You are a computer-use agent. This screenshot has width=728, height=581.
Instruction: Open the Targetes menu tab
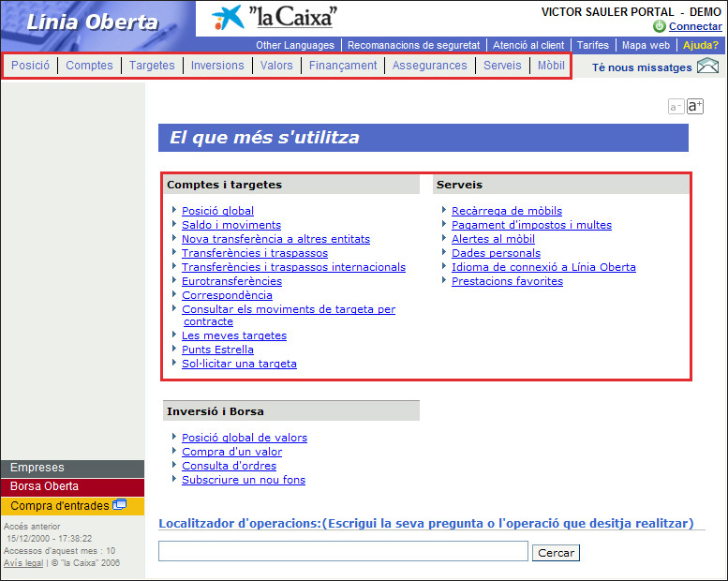[152, 66]
